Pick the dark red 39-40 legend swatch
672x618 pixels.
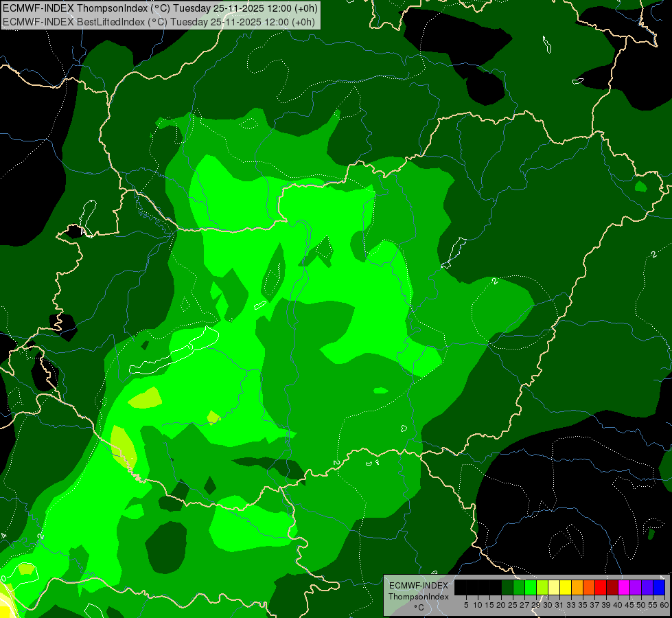(x=612, y=587)
